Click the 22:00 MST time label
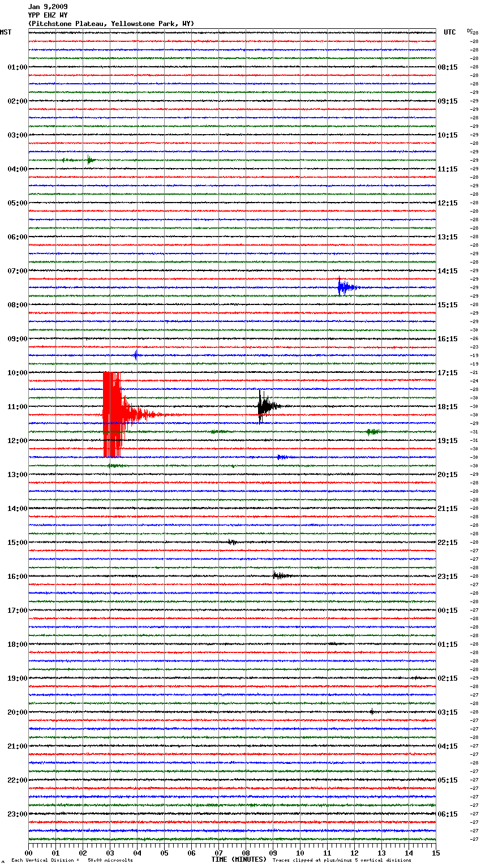The image size is (481, 868). tap(17, 780)
